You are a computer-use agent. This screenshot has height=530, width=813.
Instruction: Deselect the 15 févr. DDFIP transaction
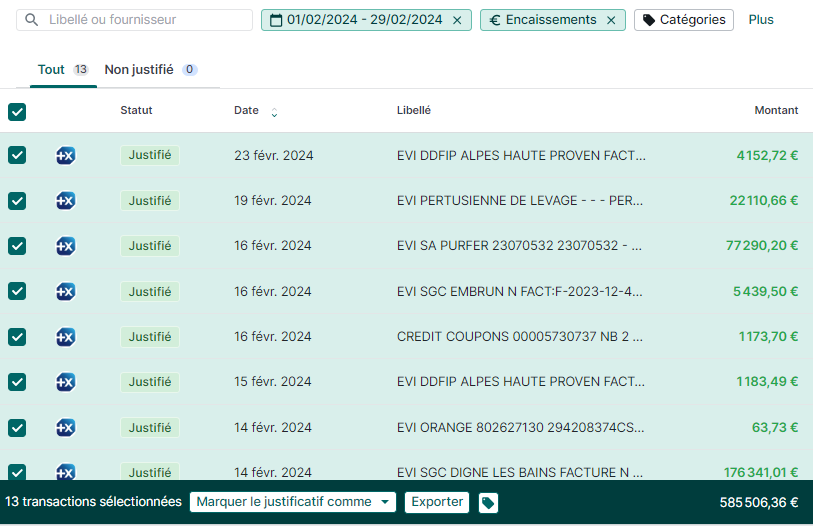[17, 382]
